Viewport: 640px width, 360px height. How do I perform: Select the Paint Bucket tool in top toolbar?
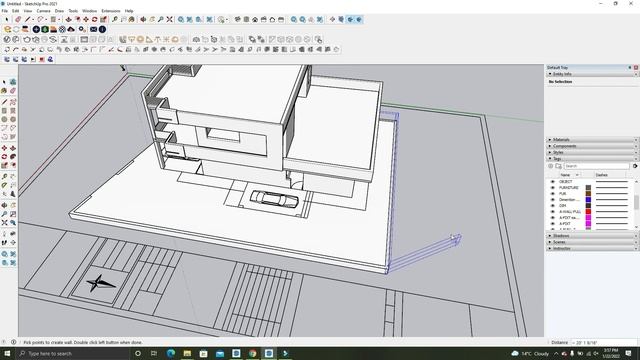pyautogui.click(x=132, y=20)
